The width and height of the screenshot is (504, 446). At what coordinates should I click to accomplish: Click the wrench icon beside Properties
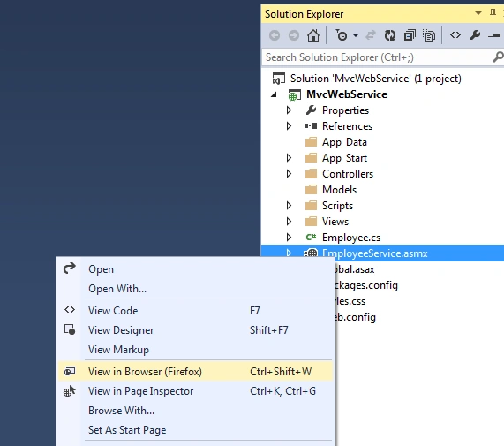(x=312, y=110)
